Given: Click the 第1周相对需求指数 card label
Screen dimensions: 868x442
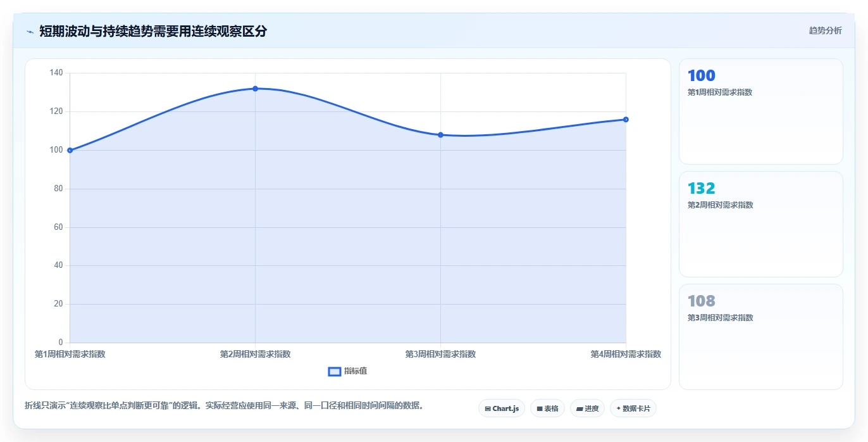Looking at the screenshot, I should coord(720,92).
